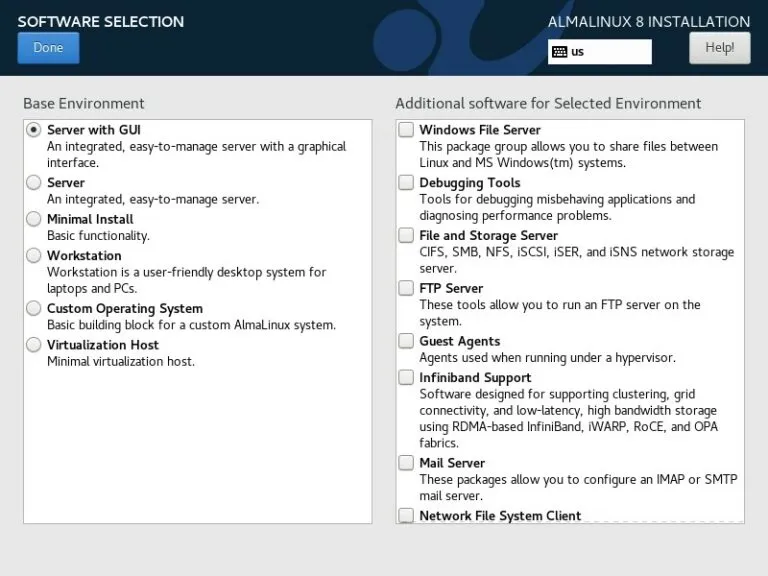
Task: Click the blue Done button
Action: 48,48
